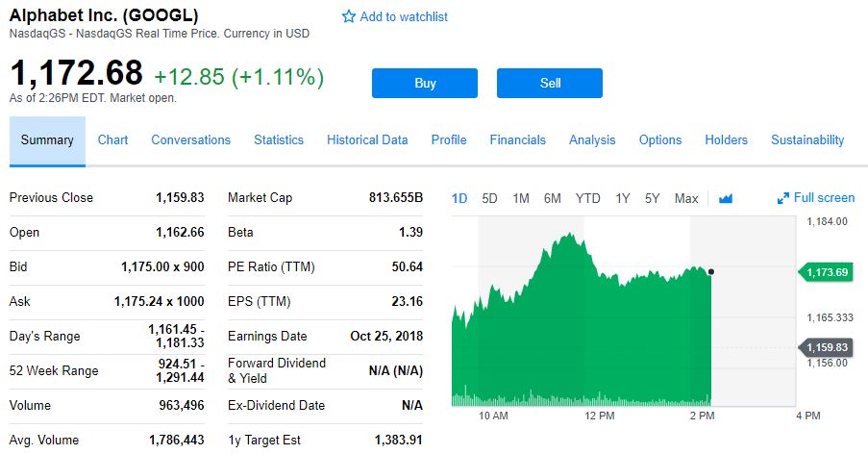Screen dimensions: 868x454
Task: Select the 1M chart range
Action: pos(521,198)
